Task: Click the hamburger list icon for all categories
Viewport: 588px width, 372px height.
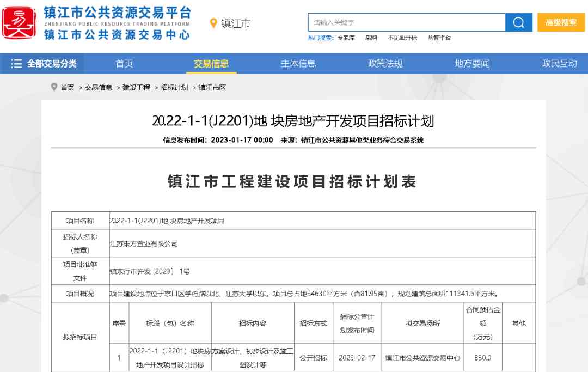Action: pyautogui.click(x=16, y=64)
